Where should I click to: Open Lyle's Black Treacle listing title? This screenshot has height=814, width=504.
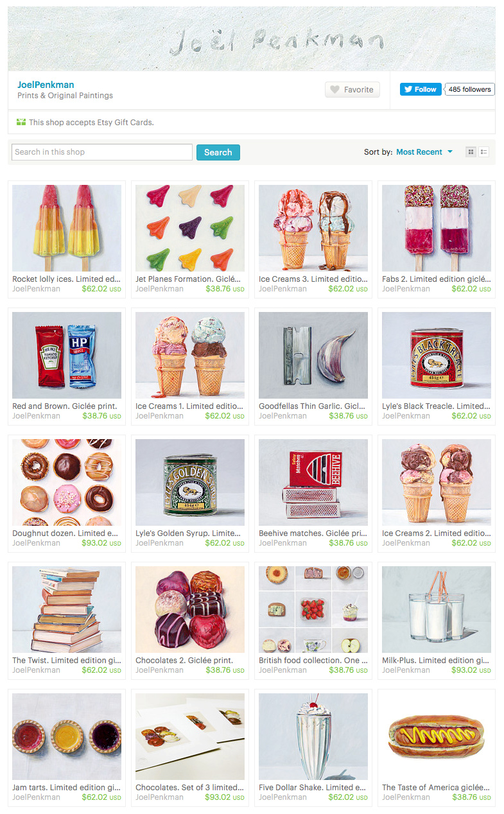pyautogui.click(x=436, y=406)
